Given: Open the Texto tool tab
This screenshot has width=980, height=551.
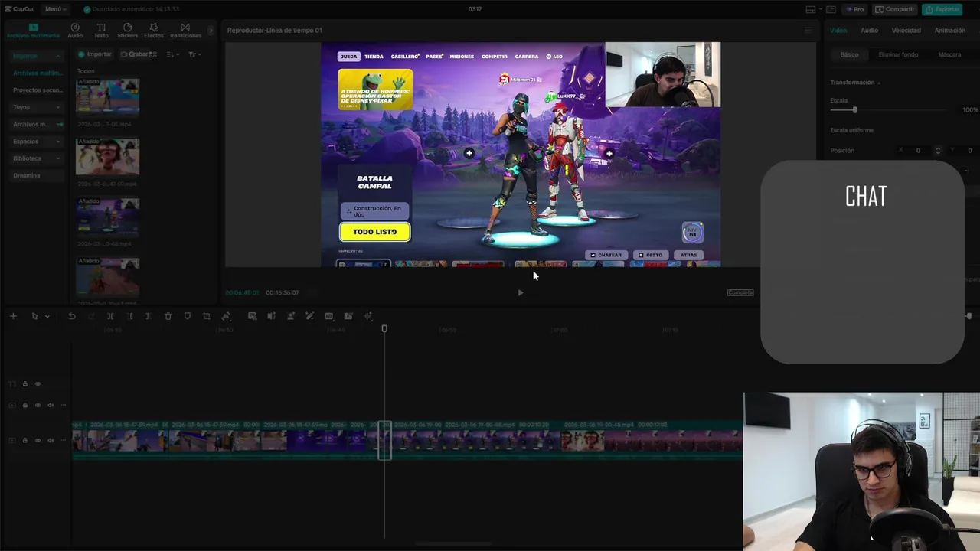Looking at the screenshot, I should coord(101,31).
